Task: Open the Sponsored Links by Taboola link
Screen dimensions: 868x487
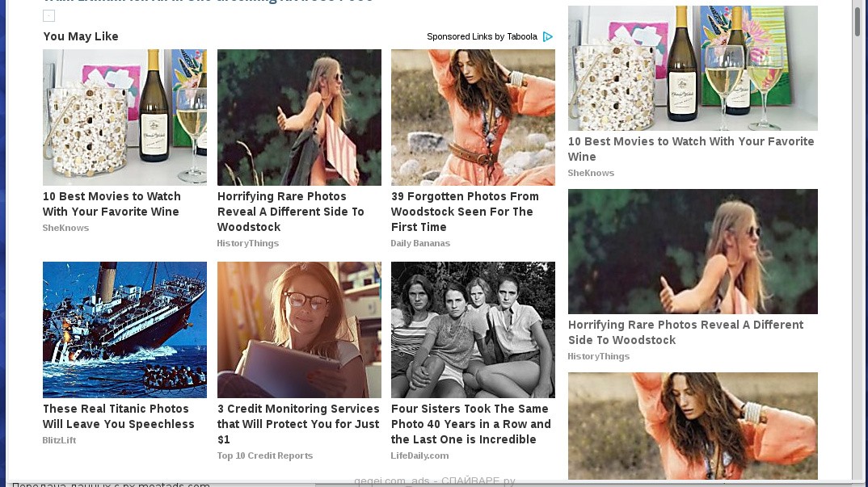Action: click(x=482, y=36)
